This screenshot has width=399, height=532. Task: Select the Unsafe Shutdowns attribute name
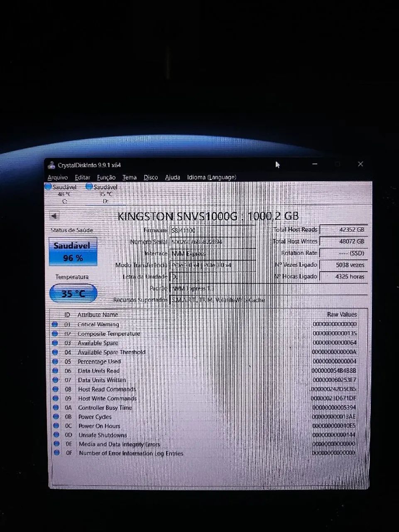(x=103, y=435)
